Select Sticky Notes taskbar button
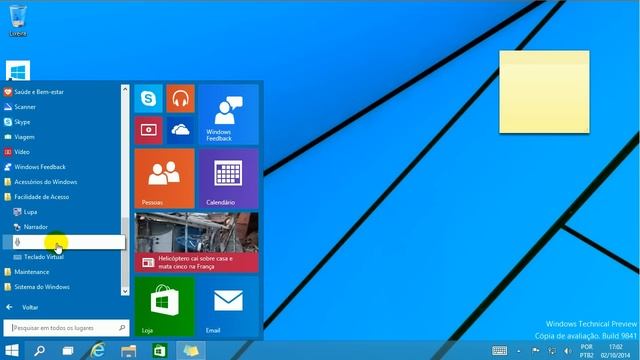The height and width of the screenshot is (360, 640). coord(191,351)
